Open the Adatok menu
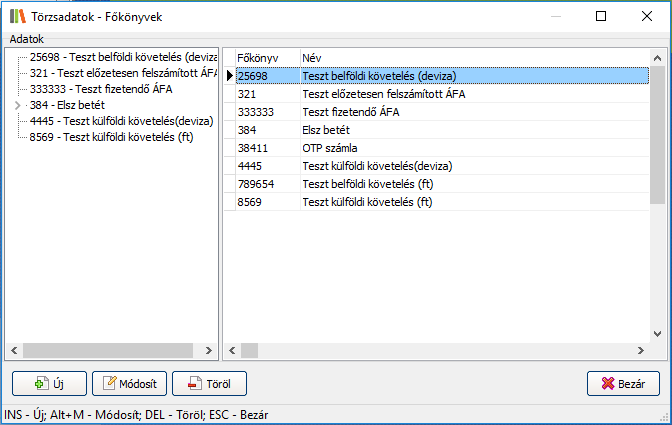 pos(27,39)
